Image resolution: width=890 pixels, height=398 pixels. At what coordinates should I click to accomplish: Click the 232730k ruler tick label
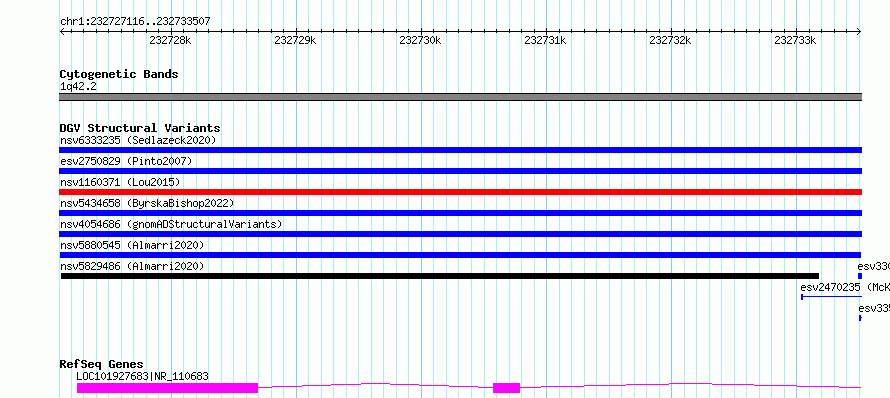tap(420, 40)
